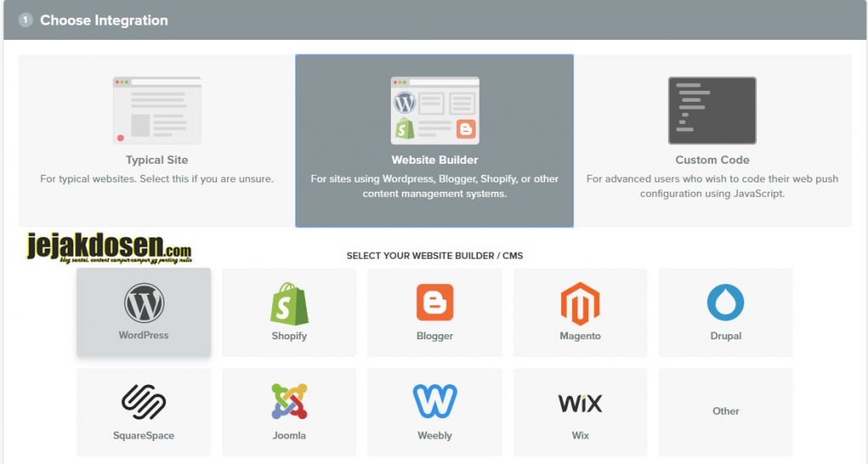Screen dimensions: 868x464
Task: Select the Website Builder title
Action: (435, 160)
